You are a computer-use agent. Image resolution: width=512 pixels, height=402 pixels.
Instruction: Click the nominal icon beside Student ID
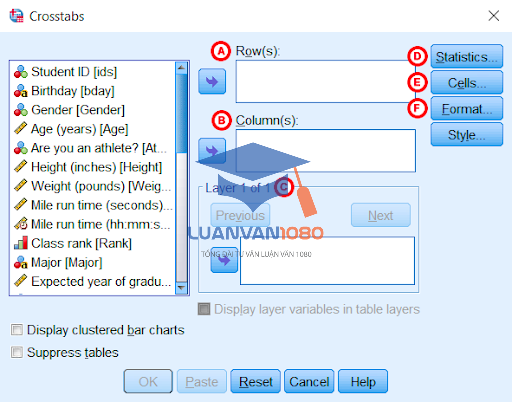tap(21, 72)
